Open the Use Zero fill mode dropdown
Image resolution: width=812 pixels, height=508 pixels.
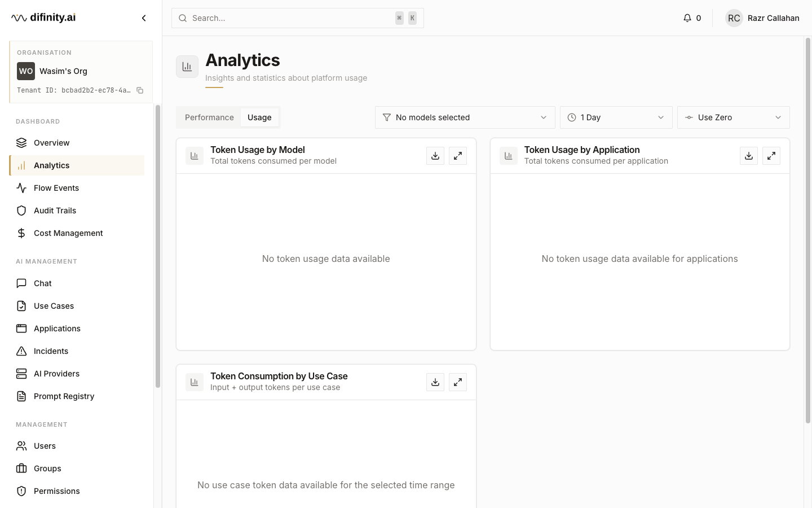point(734,117)
